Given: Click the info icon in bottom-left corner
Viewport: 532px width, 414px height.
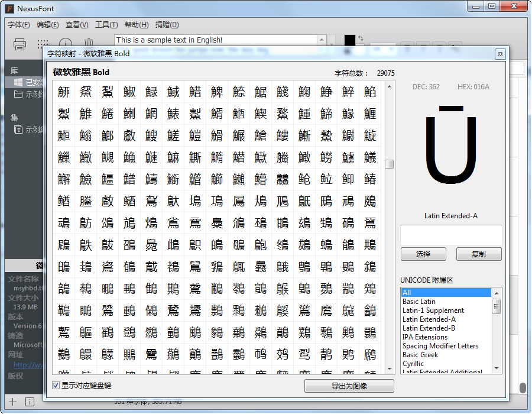Looking at the screenshot, I should pyautogui.click(x=30, y=402).
